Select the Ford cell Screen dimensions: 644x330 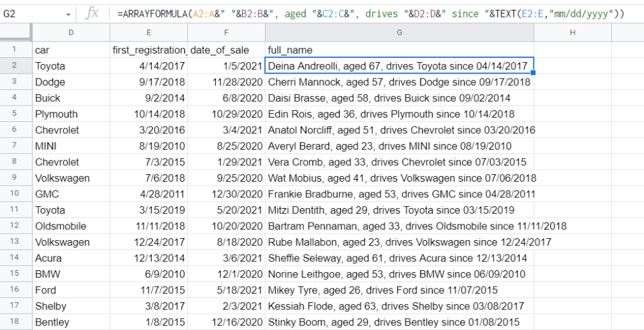click(71, 290)
